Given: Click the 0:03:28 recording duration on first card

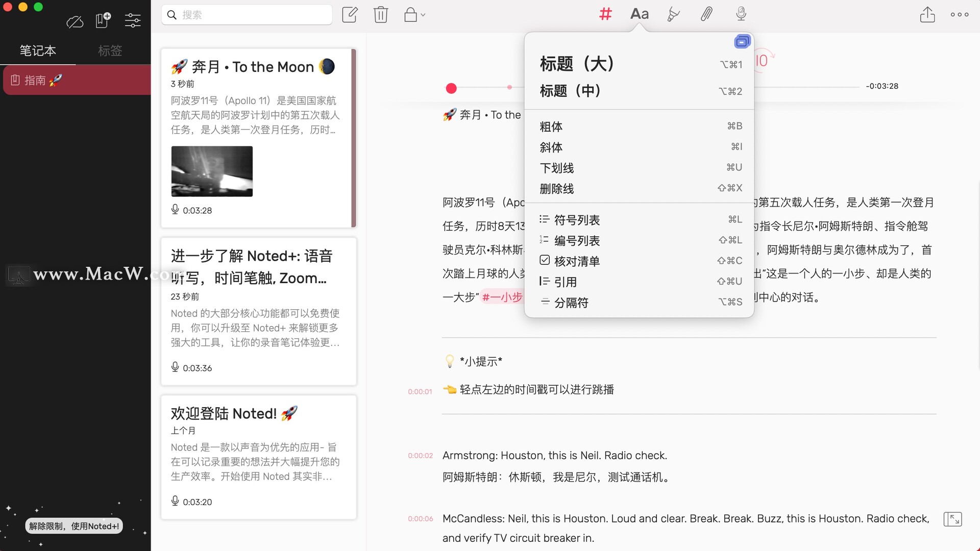Looking at the screenshot, I should point(197,210).
